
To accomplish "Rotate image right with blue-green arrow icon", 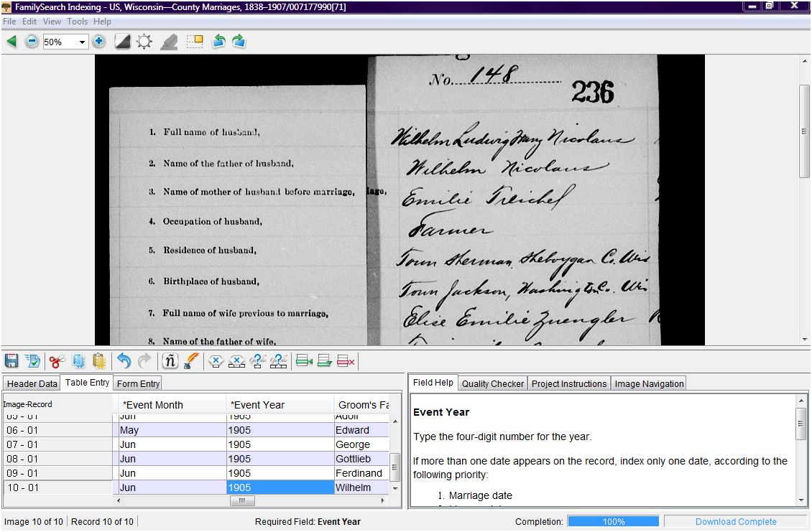I will coord(239,42).
